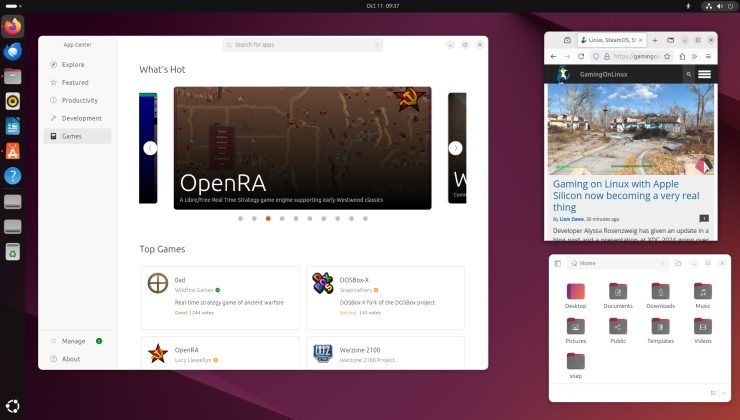740x420 pixels.
Task: Select the eighth carousel page dot
Action: 337,218
